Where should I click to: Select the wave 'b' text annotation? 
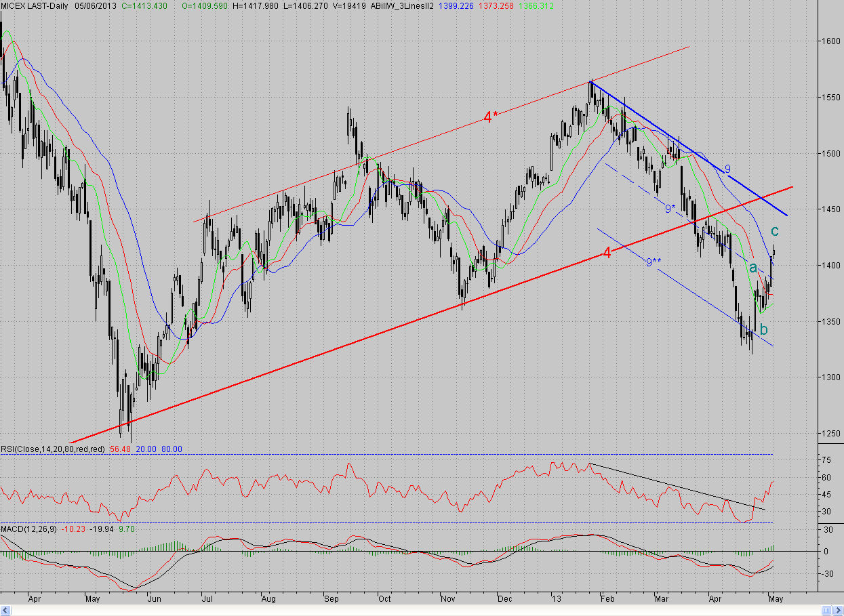(764, 329)
